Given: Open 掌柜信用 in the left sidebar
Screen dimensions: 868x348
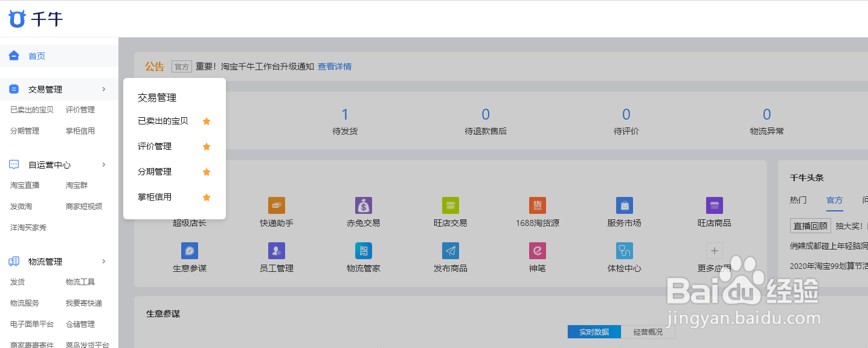Looking at the screenshot, I should coord(80,131).
